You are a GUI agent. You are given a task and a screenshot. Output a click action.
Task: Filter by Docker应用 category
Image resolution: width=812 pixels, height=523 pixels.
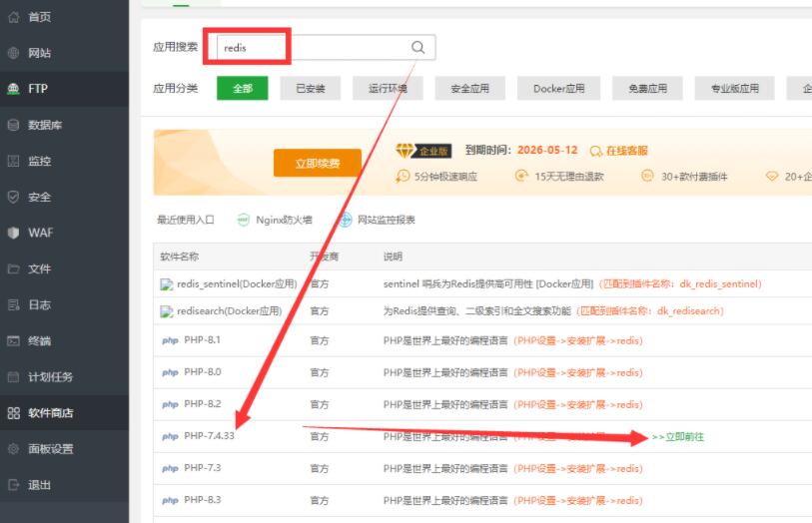558,88
